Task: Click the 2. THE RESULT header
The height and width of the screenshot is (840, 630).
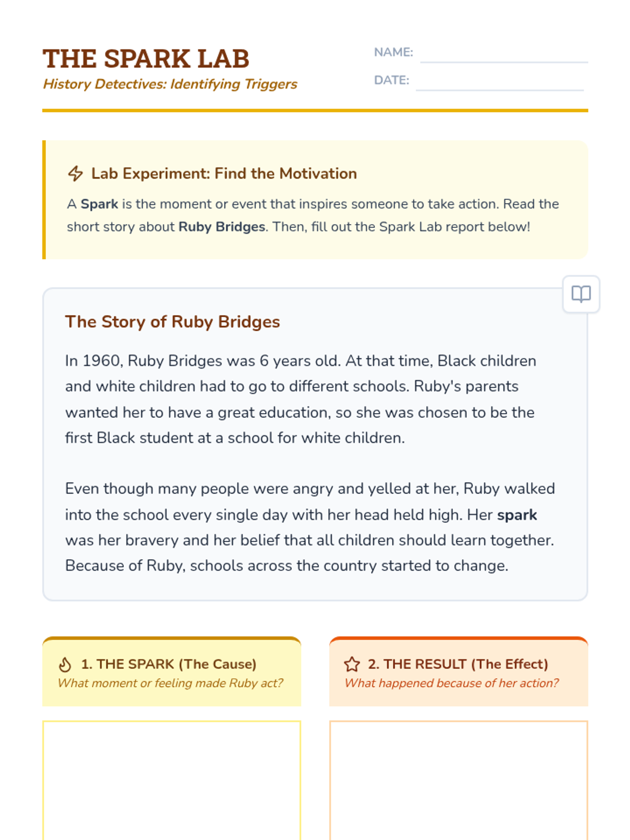Action: point(457,664)
